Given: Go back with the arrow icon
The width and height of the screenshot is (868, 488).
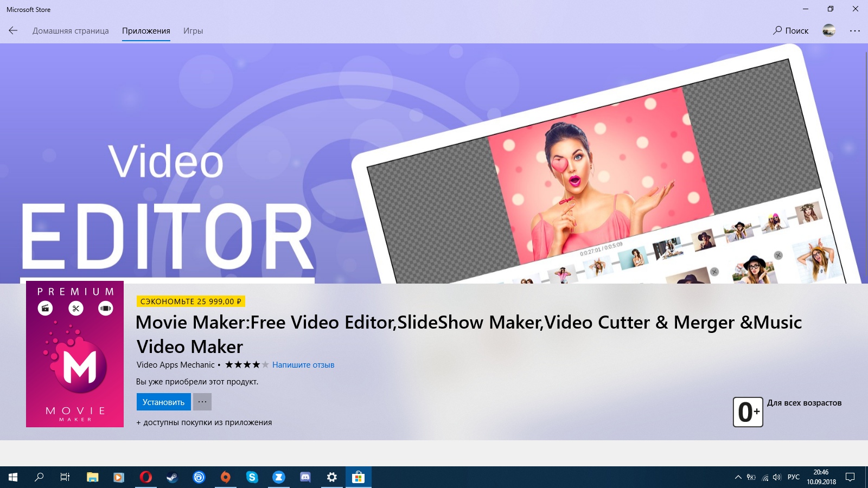Looking at the screenshot, I should pos(13,31).
